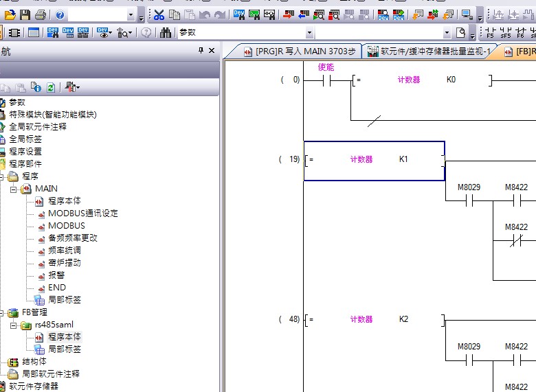This screenshot has height=392, width=536.
Task: Collapse the rs485saml tree node
Action: (12, 325)
